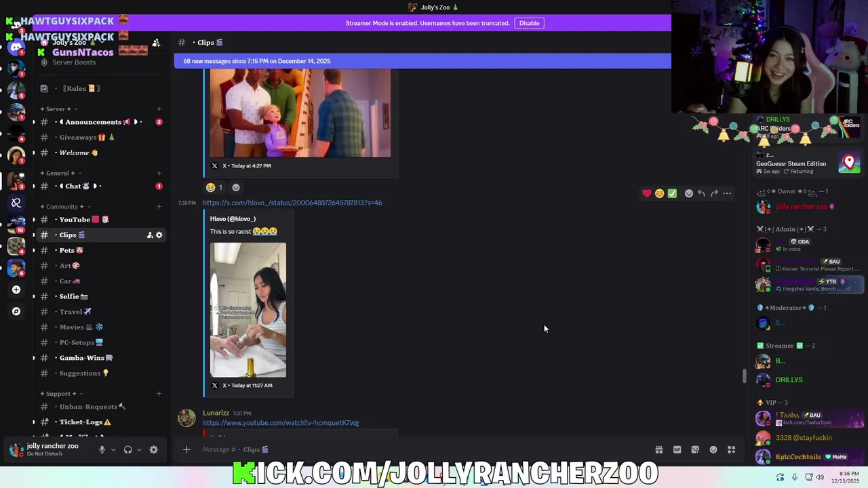Open User Settings gear icon
Viewport: 868px width, 488px height.
pyautogui.click(x=153, y=449)
